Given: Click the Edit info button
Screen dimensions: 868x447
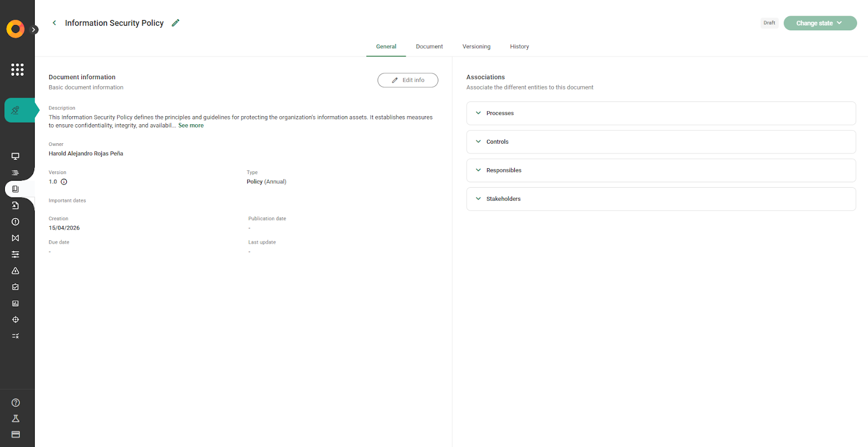Looking at the screenshot, I should pos(408,80).
